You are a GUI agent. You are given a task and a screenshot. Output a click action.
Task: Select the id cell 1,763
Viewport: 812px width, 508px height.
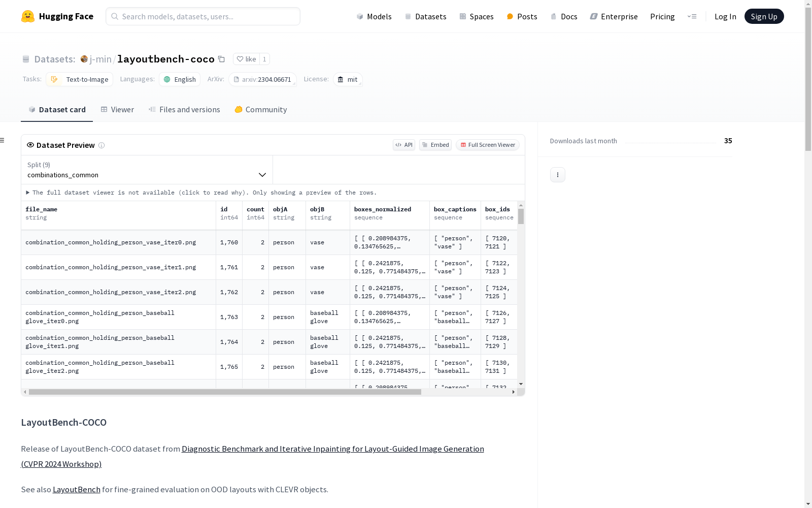coord(229,317)
